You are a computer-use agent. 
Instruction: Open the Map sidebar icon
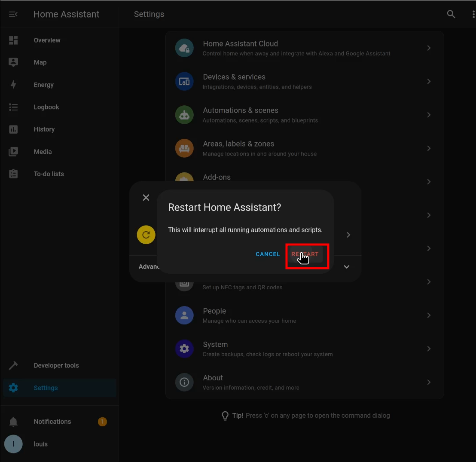[13, 62]
